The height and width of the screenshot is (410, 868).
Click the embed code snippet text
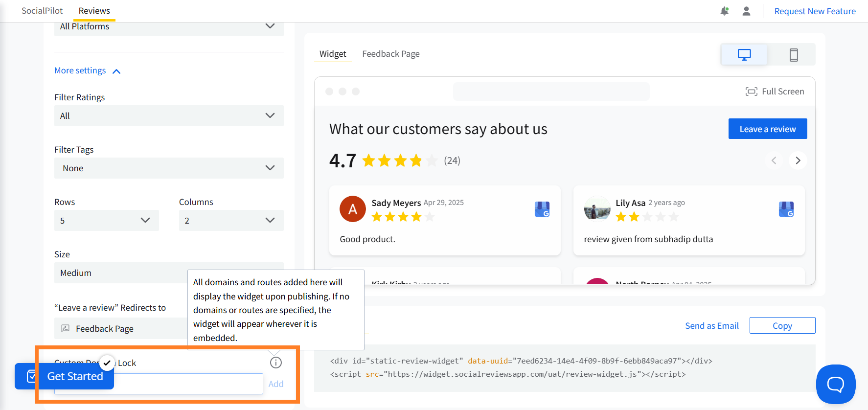pos(521,367)
